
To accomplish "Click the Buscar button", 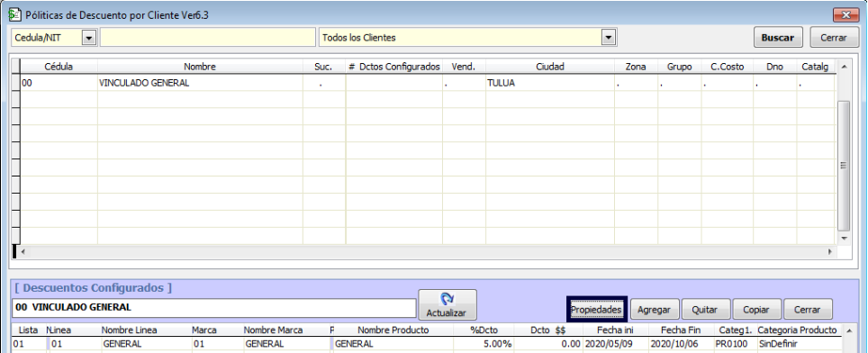I will tap(778, 38).
